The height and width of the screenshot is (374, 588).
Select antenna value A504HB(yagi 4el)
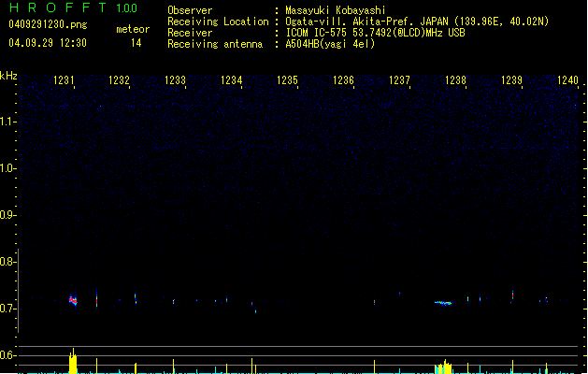pyautogui.click(x=330, y=44)
